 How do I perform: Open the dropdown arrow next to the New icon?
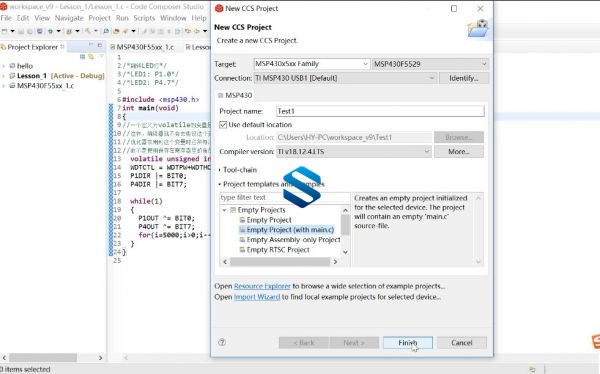pyautogui.click(x=12, y=31)
